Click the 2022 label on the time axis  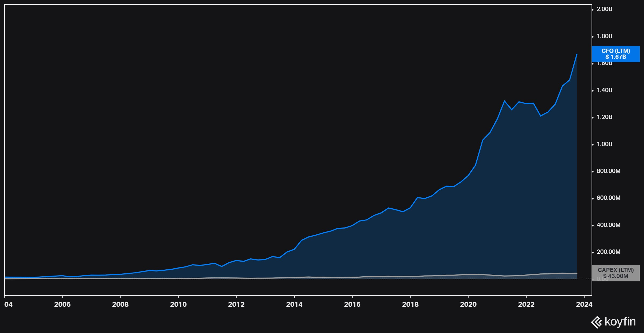(526, 304)
